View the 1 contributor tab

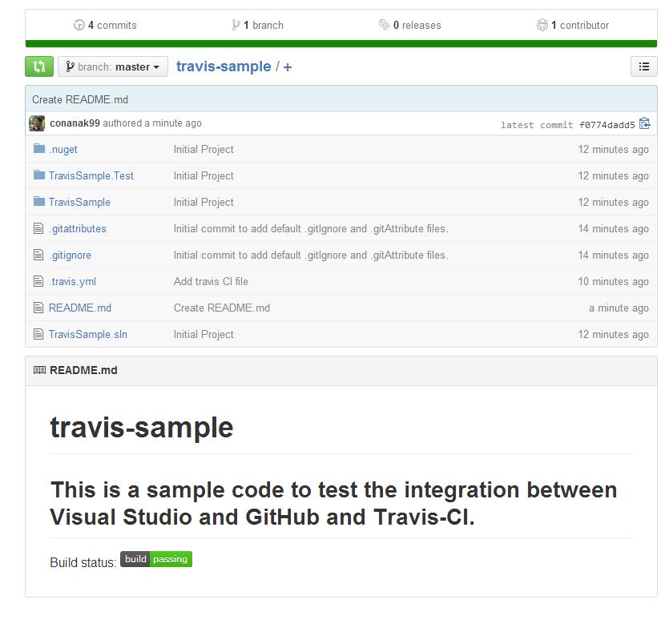click(x=573, y=25)
